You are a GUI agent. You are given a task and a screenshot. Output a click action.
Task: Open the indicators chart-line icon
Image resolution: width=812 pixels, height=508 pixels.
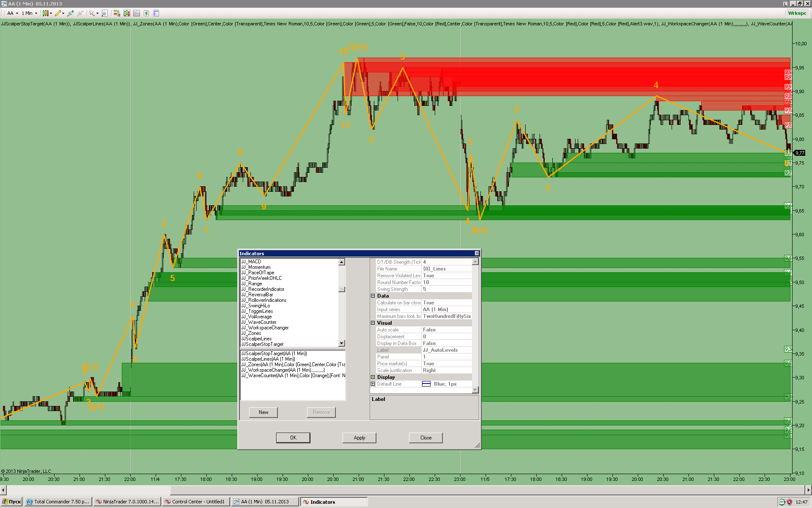137,13
